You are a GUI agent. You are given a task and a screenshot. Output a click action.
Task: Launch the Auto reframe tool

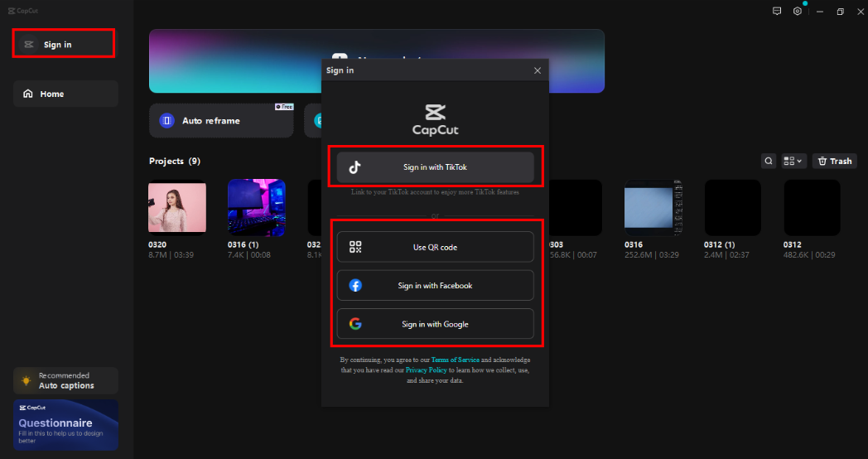[x=221, y=120]
